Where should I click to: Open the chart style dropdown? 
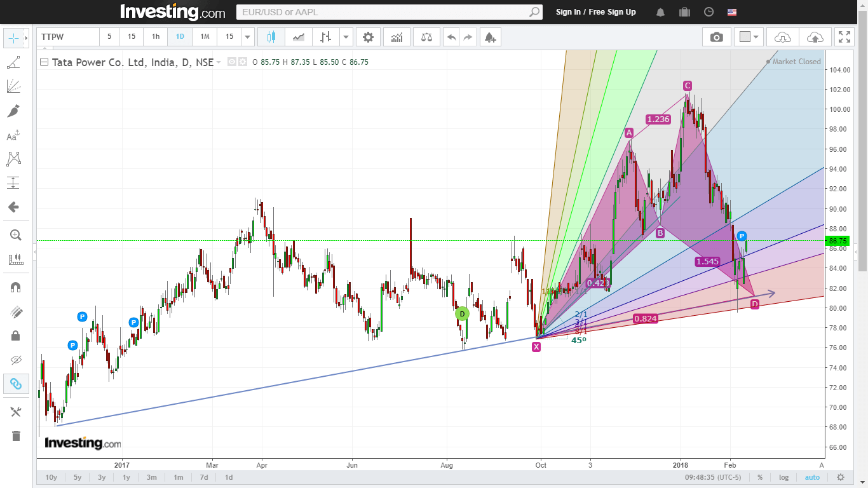[x=346, y=37]
